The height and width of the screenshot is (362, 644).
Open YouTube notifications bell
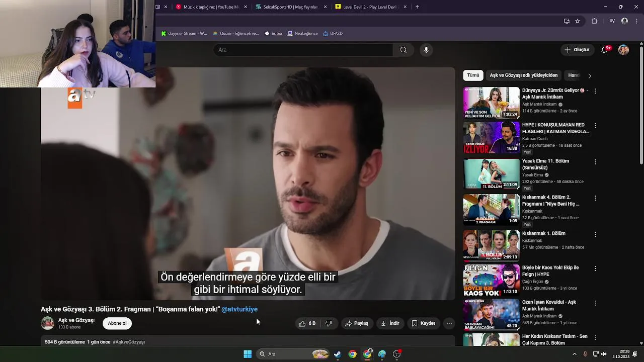[605, 50]
